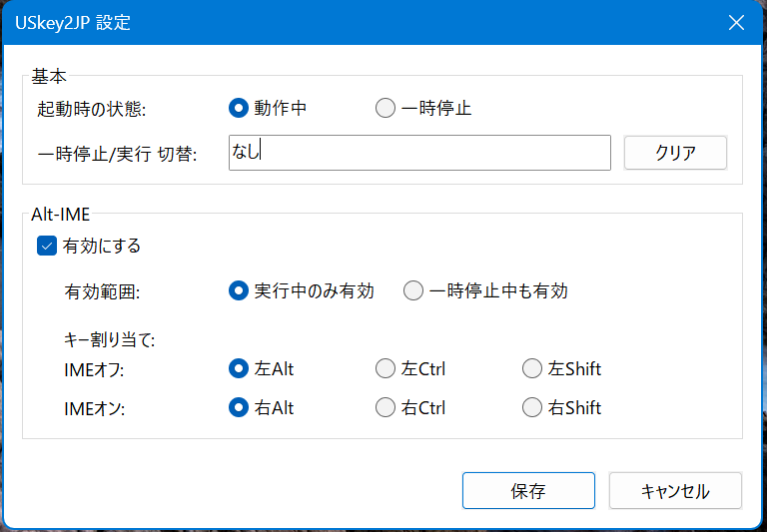Click the 保存 button

[x=528, y=490]
